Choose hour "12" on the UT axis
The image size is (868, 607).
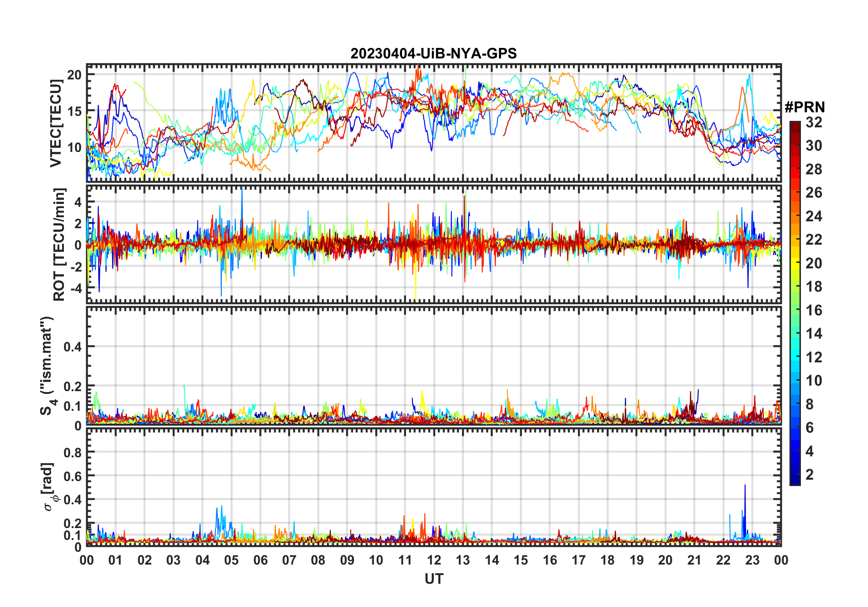434,560
